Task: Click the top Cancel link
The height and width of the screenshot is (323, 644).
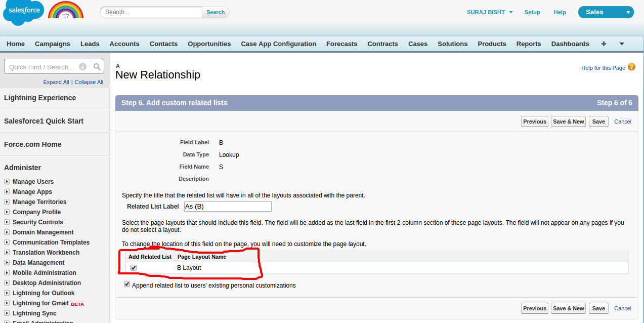Action: (622, 122)
